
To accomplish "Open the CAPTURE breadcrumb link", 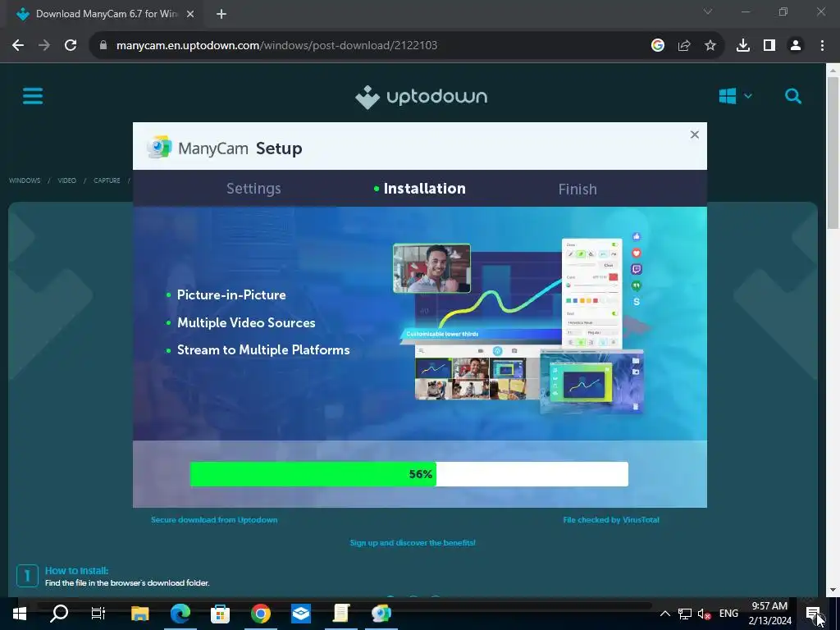I will [x=107, y=180].
